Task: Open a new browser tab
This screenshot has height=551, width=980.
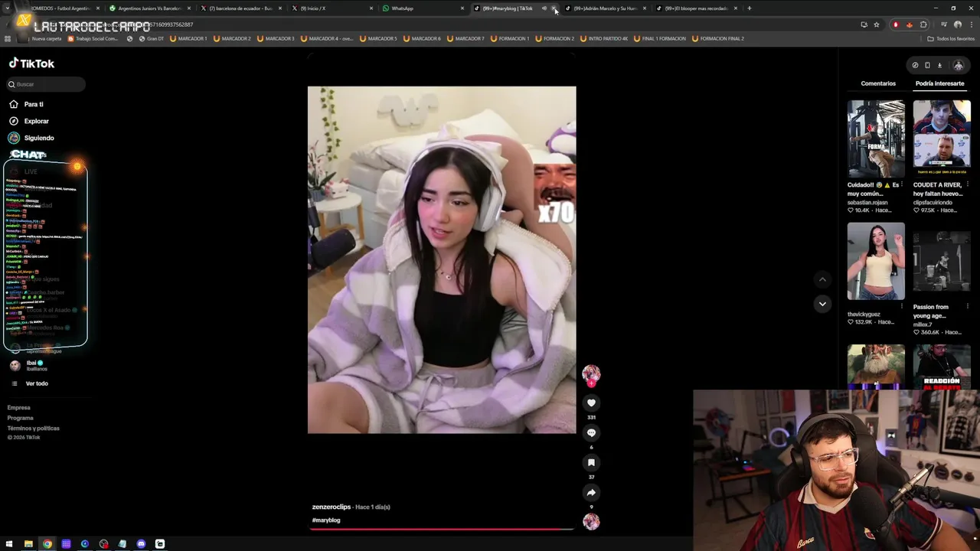Action: 749,8
